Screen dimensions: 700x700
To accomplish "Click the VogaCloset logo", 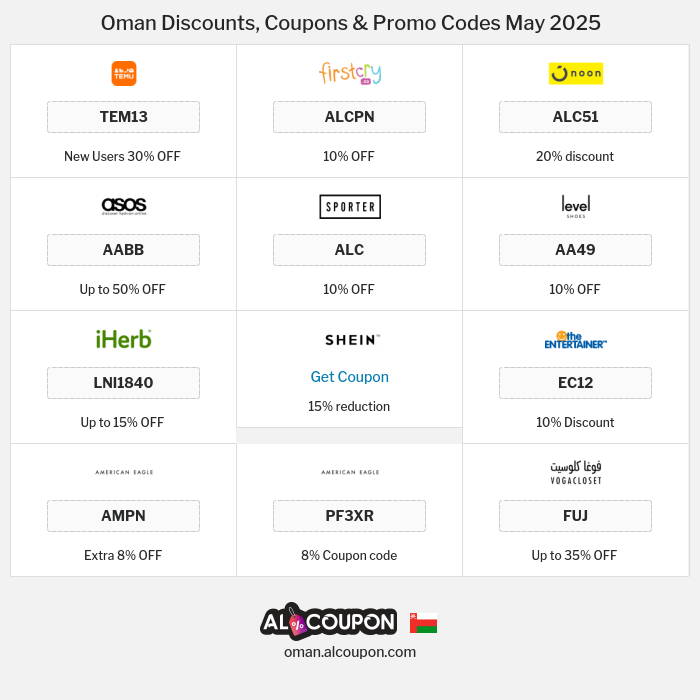I will [575, 472].
